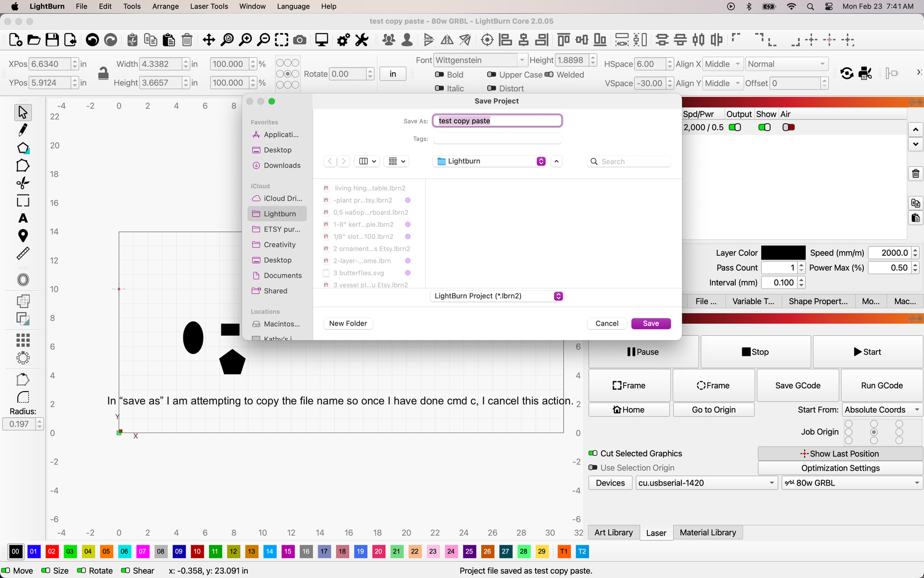Enable the Bold font toggle
The width and height of the screenshot is (924, 578).
pos(439,75)
